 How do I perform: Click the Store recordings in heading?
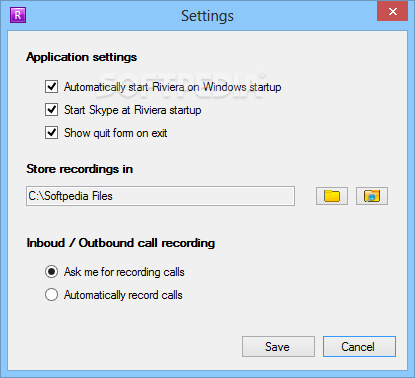pyautogui.click(x=80, y=169)
